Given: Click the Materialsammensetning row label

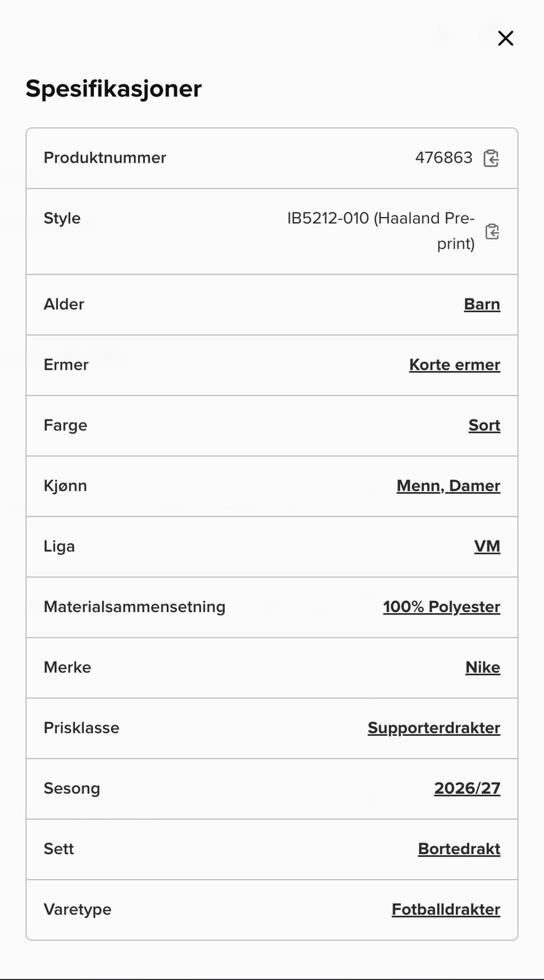Looking at the screenshot, I should point(134,607).
